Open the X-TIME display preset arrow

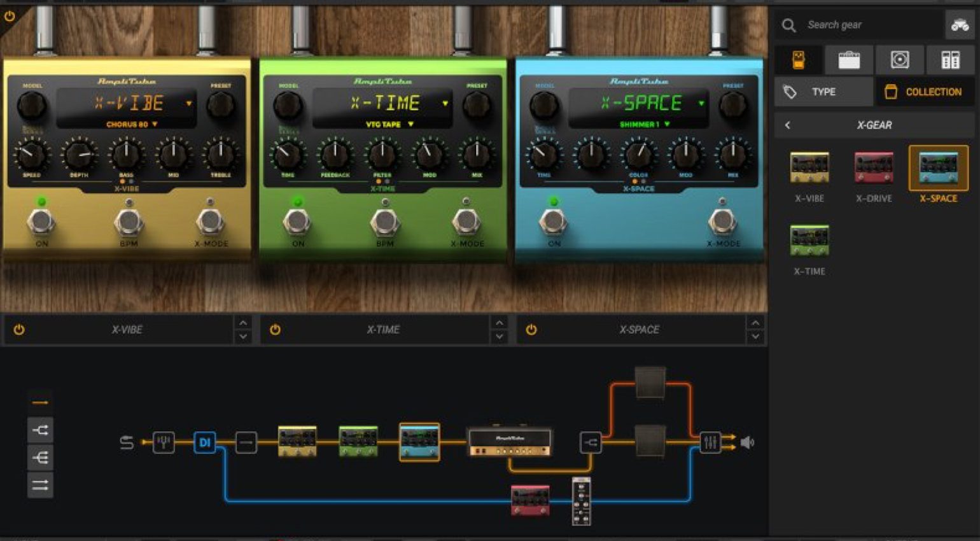[x=445, y=103]
